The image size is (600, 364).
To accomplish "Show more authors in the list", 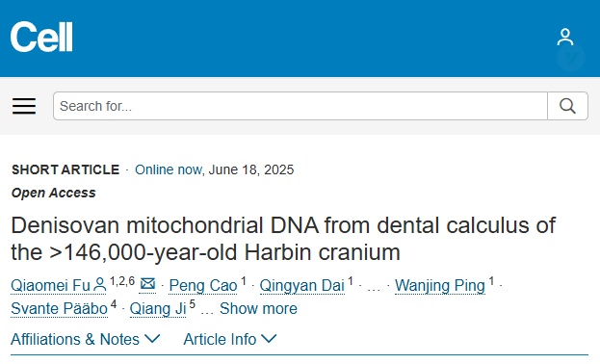I will [258, 308].
